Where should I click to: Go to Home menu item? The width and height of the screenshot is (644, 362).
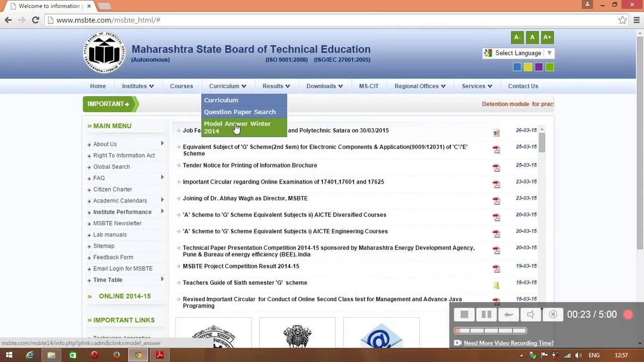pos(98,86)
